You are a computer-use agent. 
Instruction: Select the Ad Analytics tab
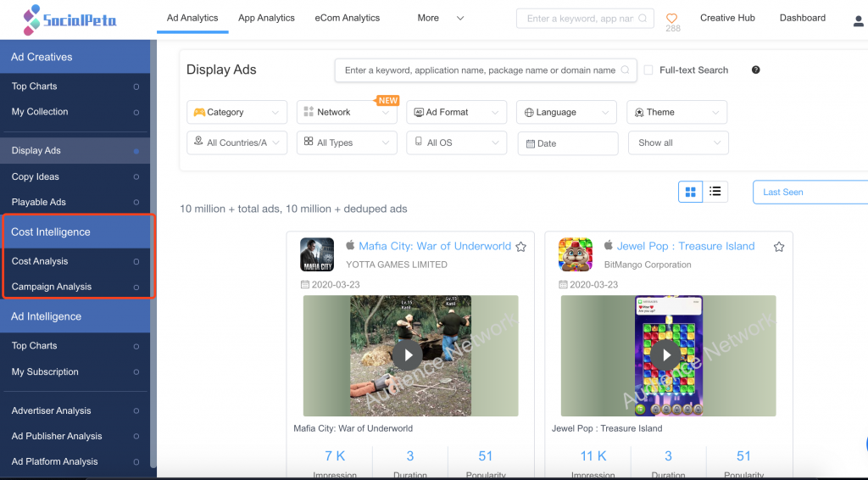(x=192, y=18)
